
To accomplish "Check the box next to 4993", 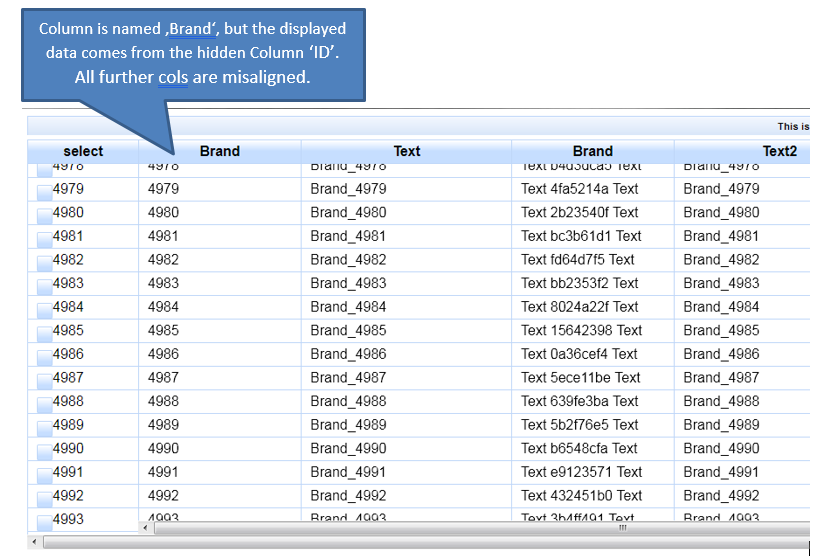I will 45,523.
